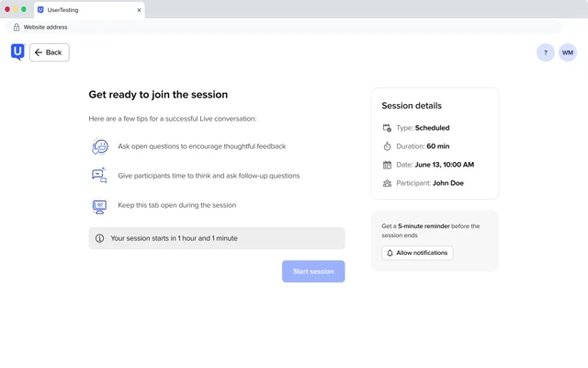This screenshot has width=588, height=368.
Task: Click the stopwatch duration icon
Action: pyautogui.click(x=387, y=146)
